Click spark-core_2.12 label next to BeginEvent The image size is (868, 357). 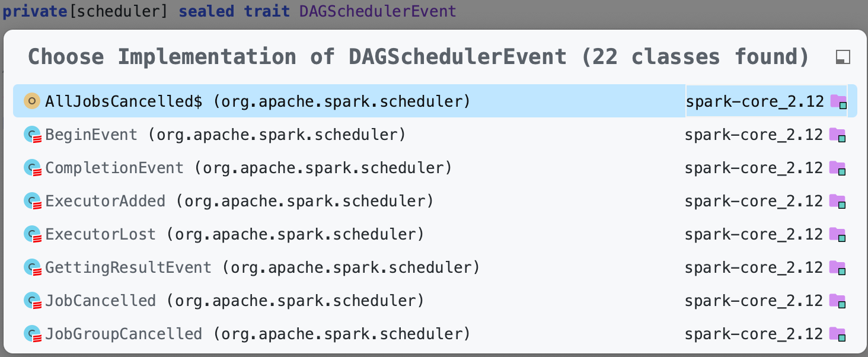point(754,135)
